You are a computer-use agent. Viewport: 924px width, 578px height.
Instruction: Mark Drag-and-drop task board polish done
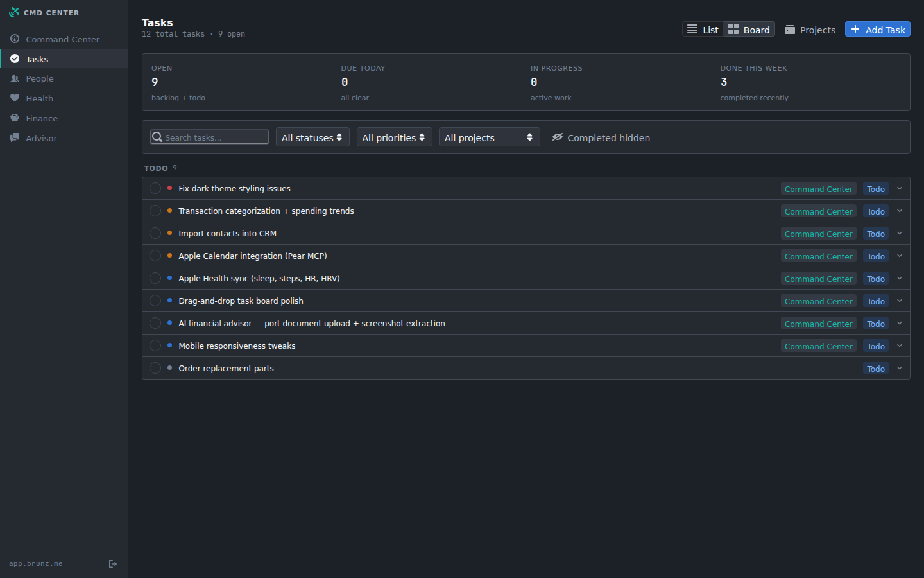click(x=155, y=301)
